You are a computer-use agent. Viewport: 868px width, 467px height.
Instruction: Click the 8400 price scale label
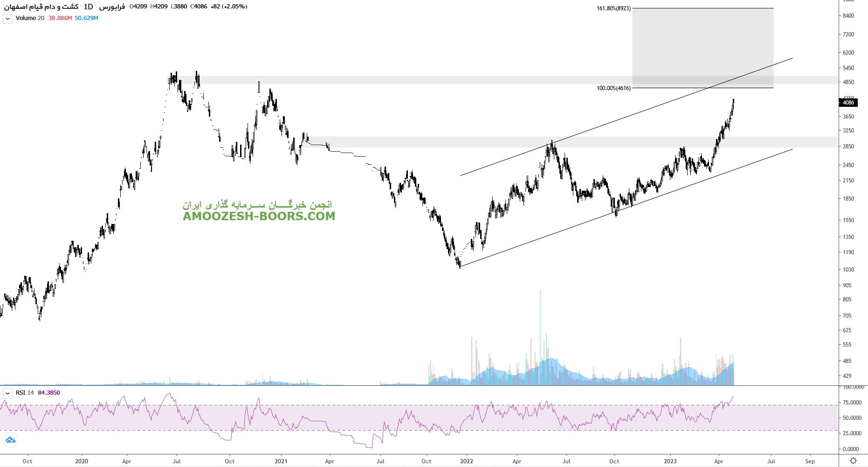pyautogui.click(x=848, y=16)
